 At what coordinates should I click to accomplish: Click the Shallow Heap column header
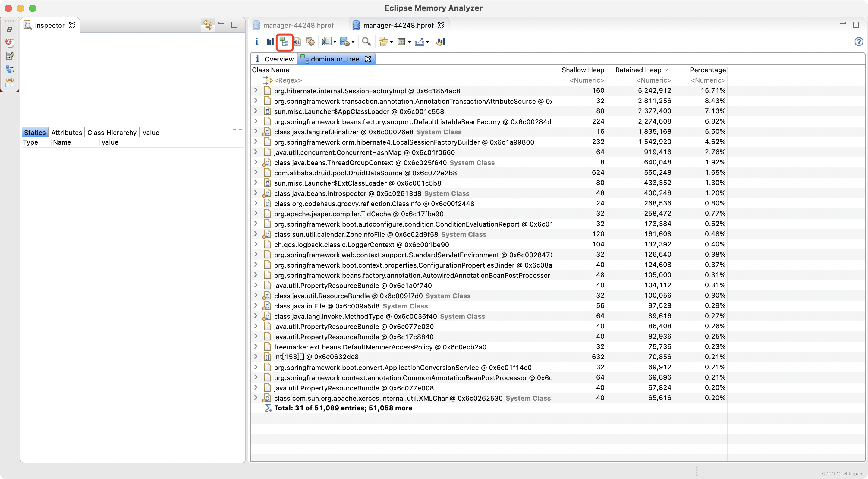582,70
